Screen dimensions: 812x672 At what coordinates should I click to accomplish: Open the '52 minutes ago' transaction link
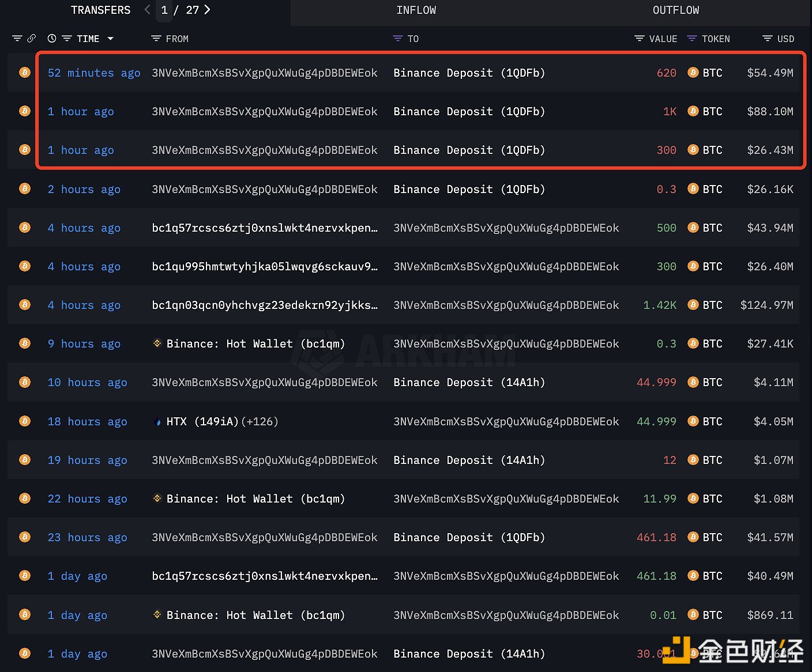click(94, 73)
